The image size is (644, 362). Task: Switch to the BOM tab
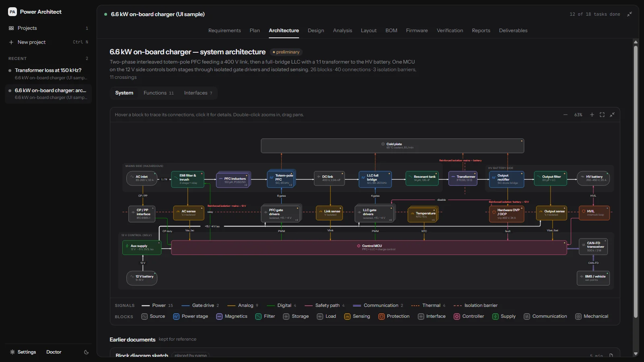391,31
